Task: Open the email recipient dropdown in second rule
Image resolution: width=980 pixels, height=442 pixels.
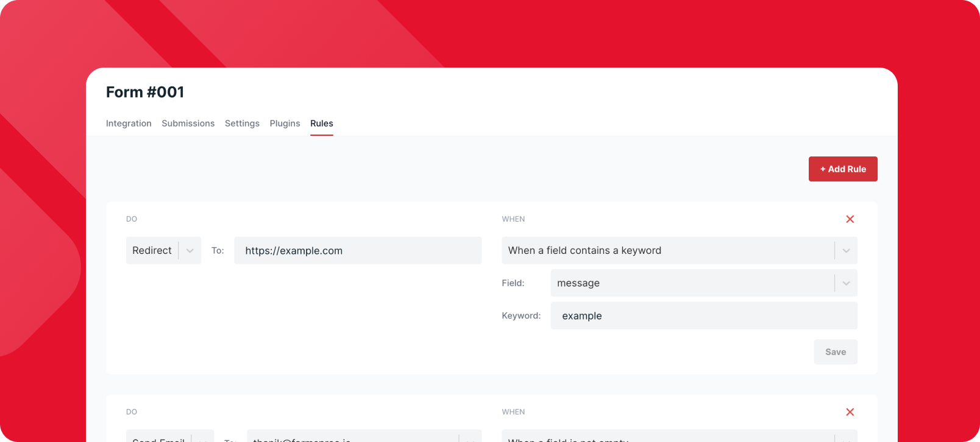Action: coord(353,438)
